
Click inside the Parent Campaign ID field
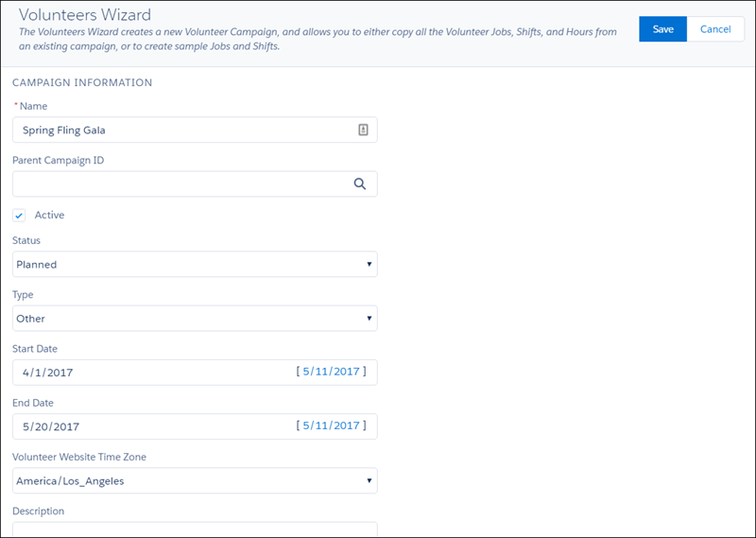point(195,183)
